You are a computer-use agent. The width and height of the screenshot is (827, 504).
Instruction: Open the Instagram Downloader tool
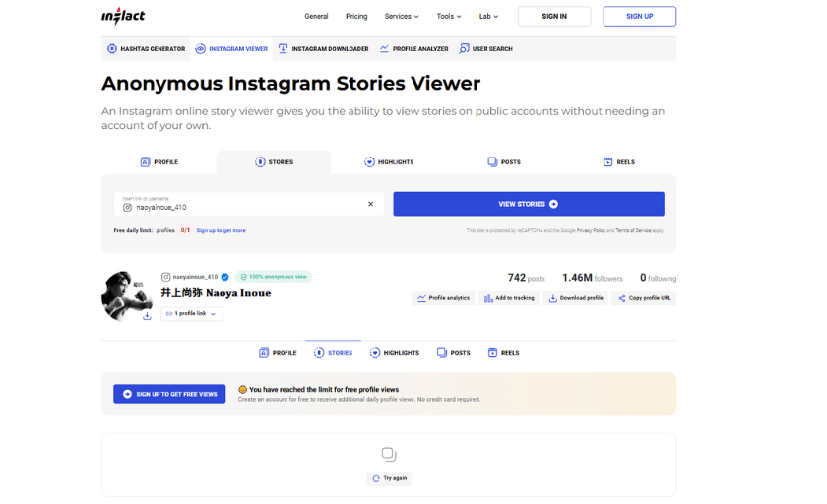click(x=323, y=49)
